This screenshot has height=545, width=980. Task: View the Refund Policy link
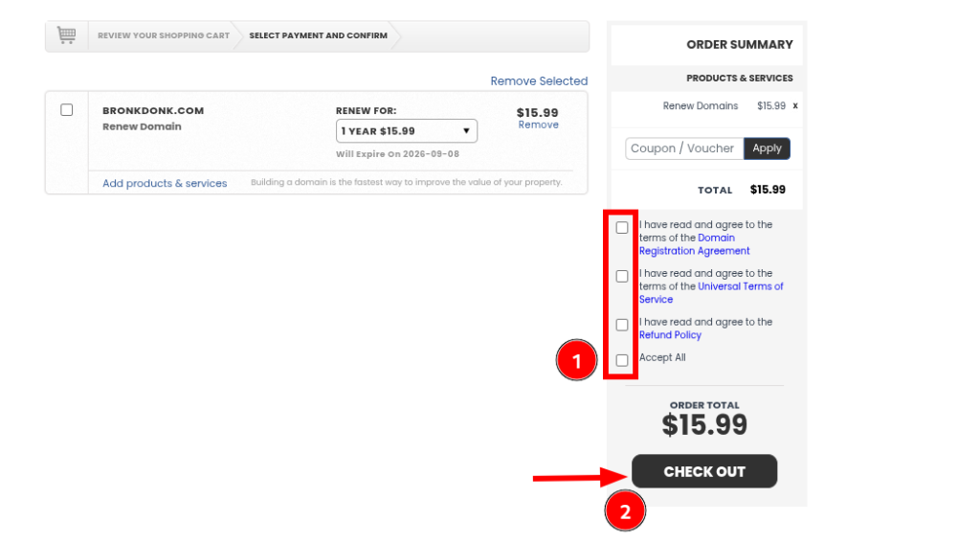670,335
